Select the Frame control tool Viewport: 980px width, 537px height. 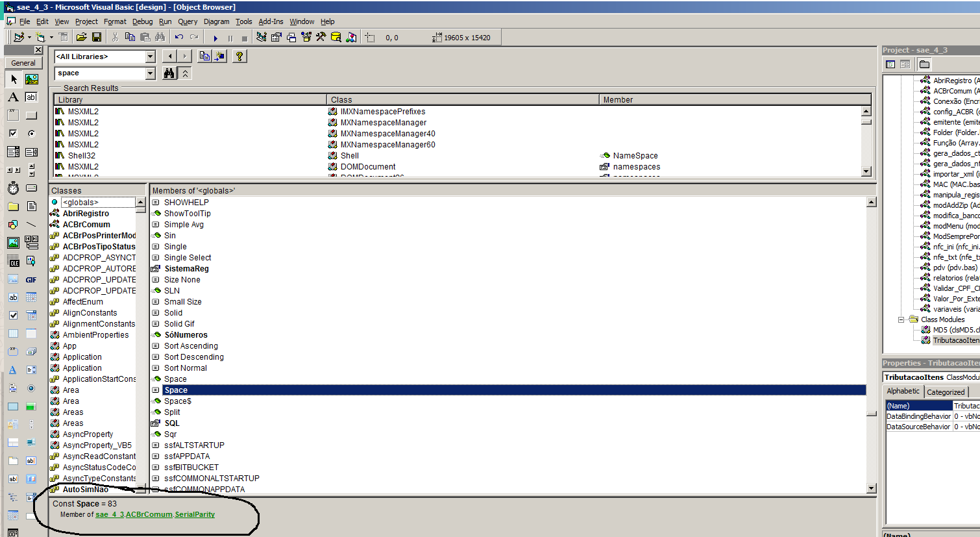pyautogui.click(x=13, y=116)
